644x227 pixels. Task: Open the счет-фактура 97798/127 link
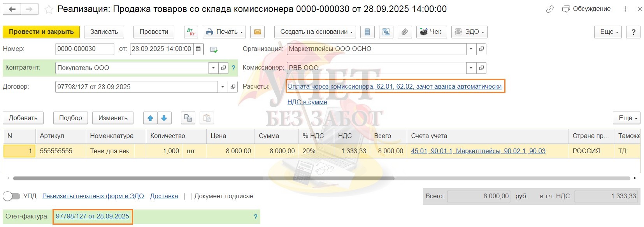[x=92, y=217]
